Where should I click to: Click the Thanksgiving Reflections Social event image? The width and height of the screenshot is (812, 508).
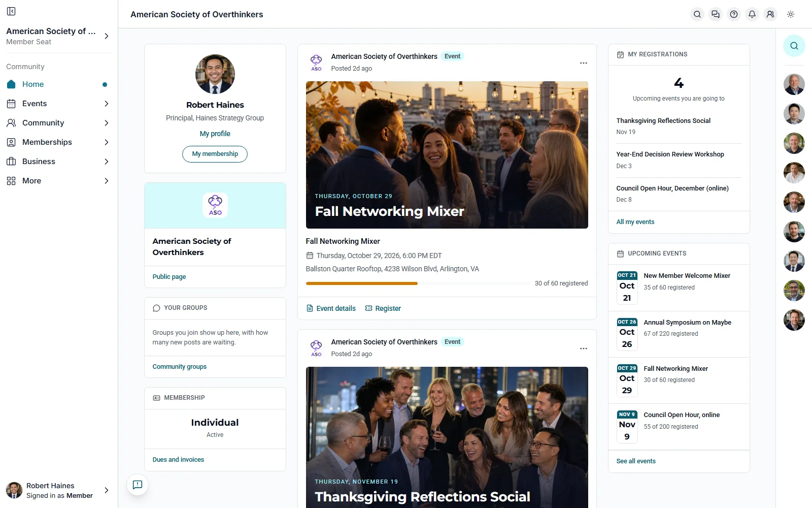(447, 437)
